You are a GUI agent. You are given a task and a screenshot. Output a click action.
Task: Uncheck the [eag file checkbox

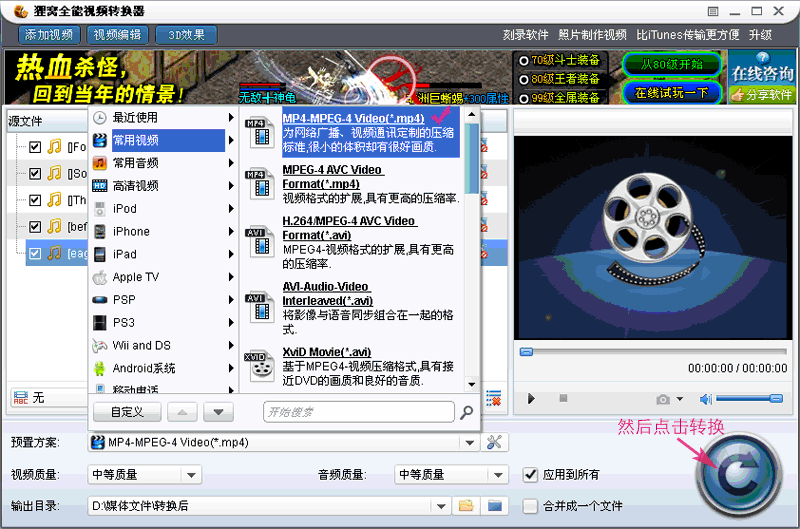(35, 253)
